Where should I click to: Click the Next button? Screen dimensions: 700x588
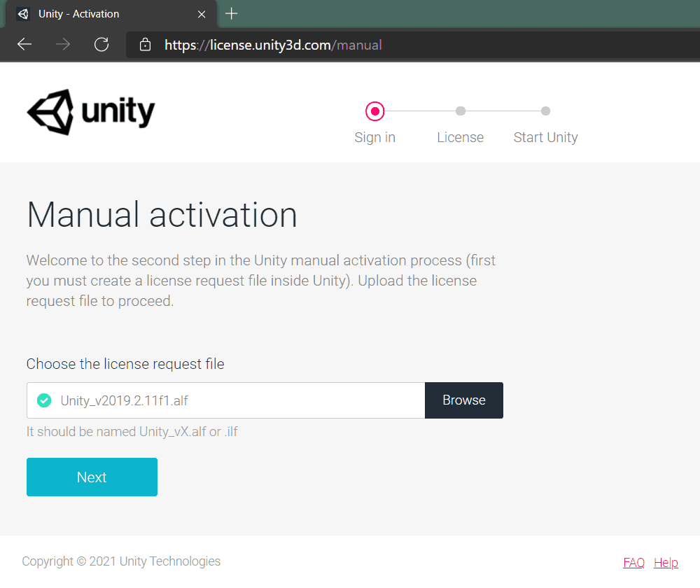point(92,477)
